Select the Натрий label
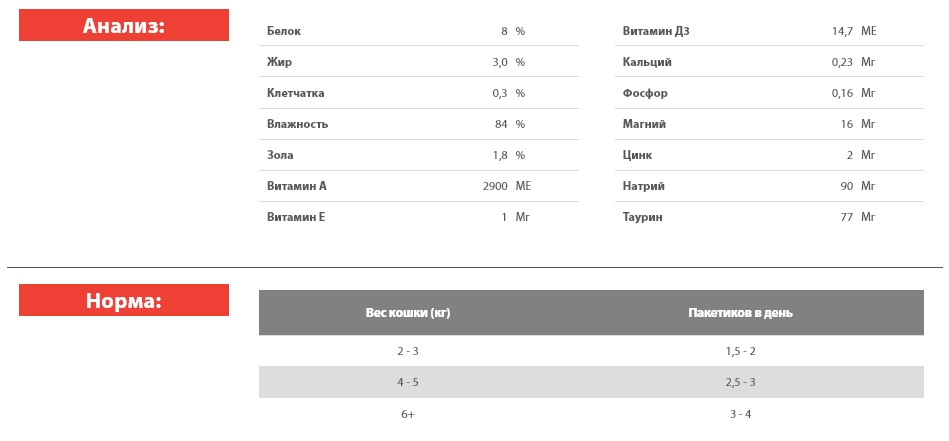 click(643, 186)
